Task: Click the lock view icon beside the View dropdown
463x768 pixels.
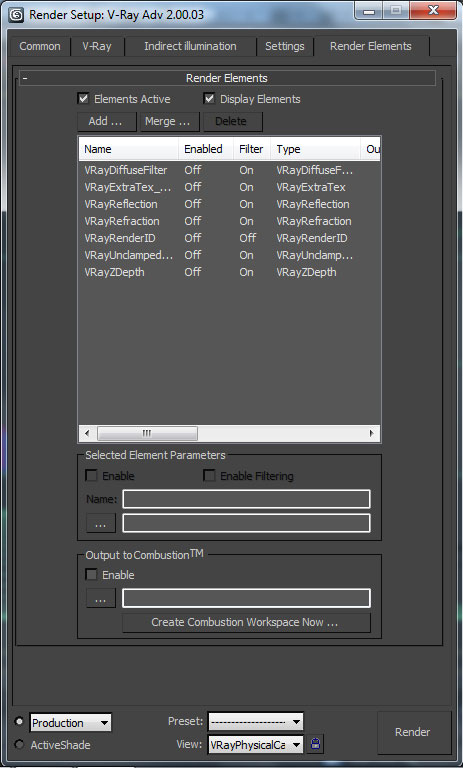Action: pyautogui.click(x=315, y=744)
